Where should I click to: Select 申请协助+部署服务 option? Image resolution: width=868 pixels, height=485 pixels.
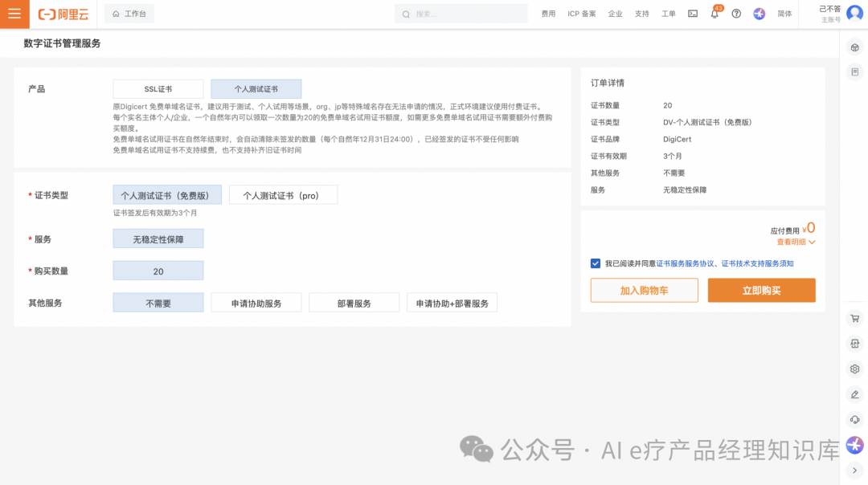coord(452,303)
